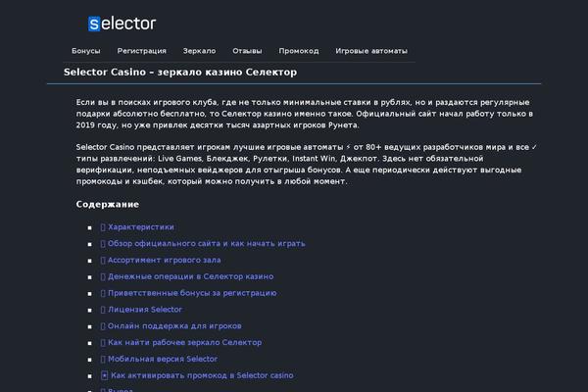Go to the Зеркало page

tap(199, 51)
